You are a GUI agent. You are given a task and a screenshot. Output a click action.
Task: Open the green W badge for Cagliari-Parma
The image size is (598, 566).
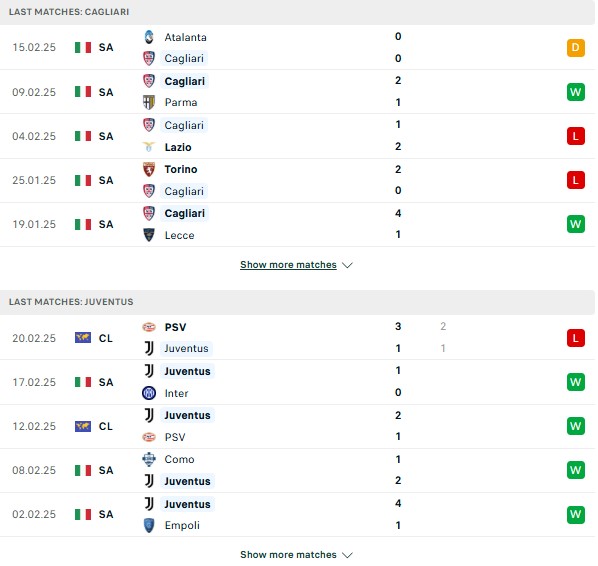[575, 92]
